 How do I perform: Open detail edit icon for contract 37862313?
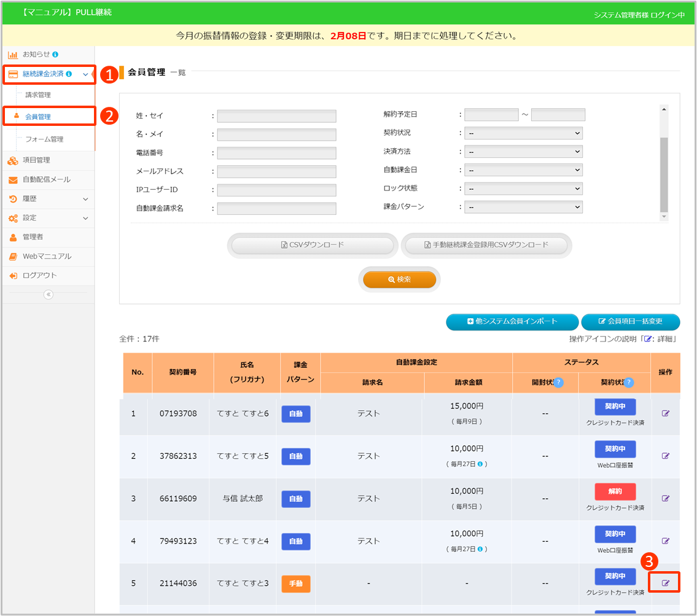point(665,456)
